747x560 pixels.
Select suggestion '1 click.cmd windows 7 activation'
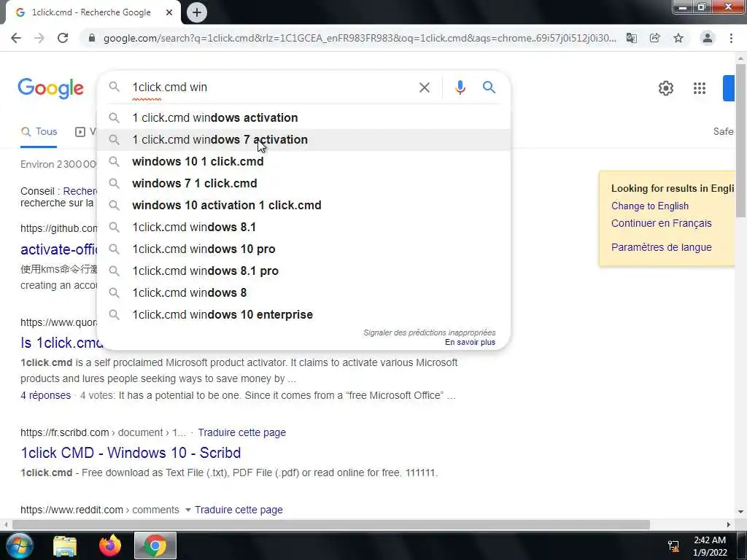tap(303, 139)
